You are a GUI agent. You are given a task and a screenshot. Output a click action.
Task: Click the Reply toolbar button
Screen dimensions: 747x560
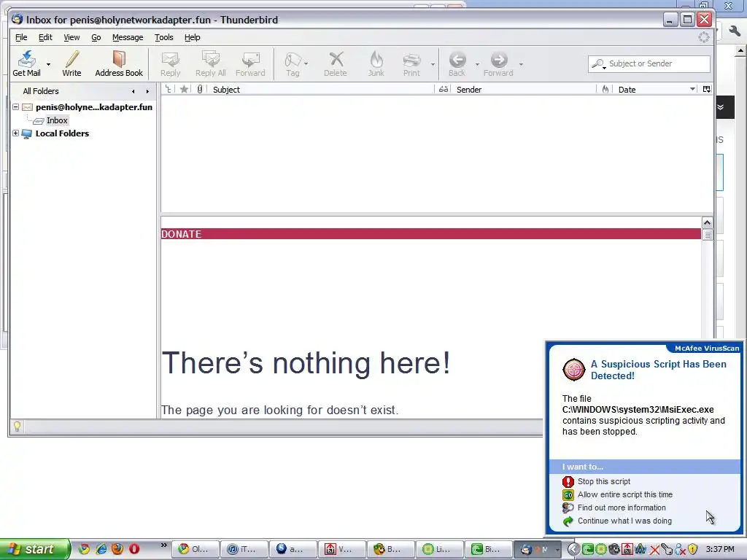tap(170, 63)
